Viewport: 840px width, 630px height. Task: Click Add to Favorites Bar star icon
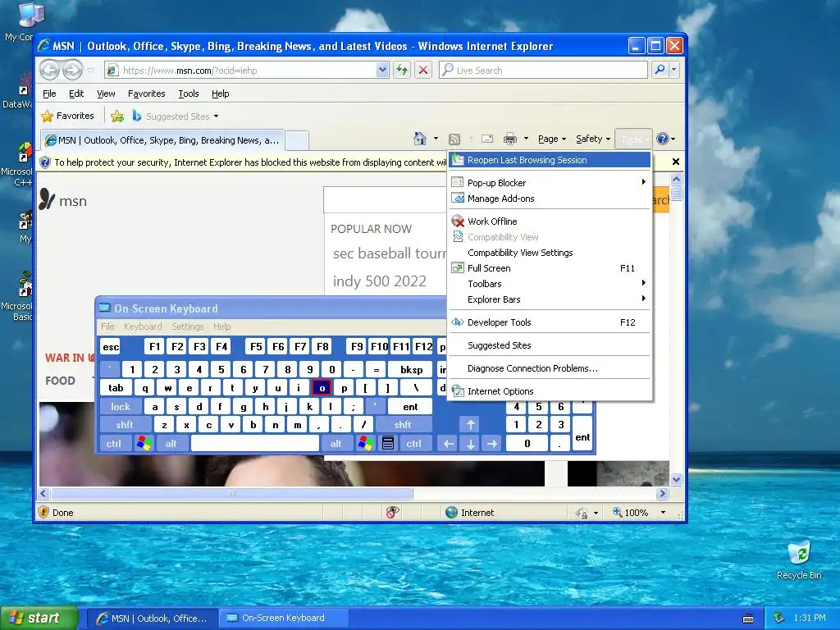pos(116,116)
